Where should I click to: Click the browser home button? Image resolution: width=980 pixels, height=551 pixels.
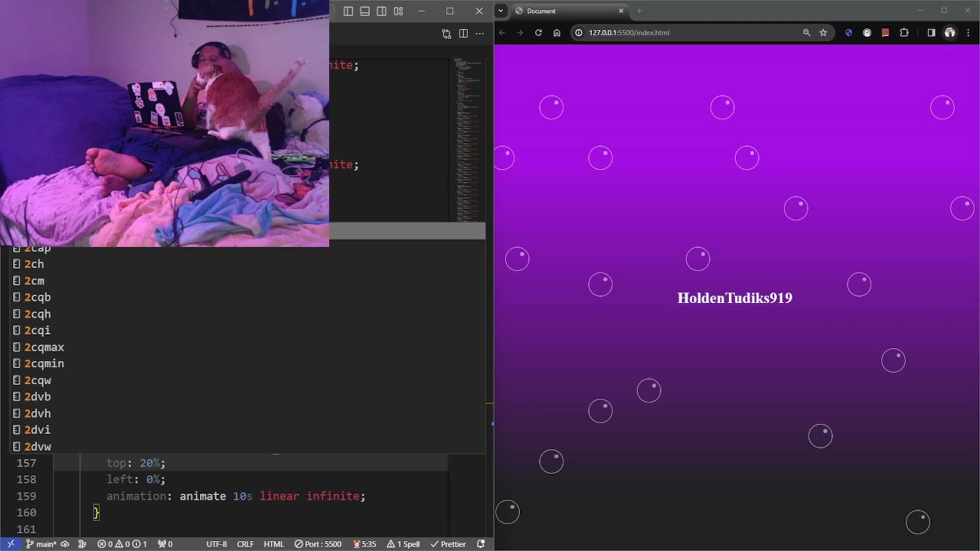(557, 33)
